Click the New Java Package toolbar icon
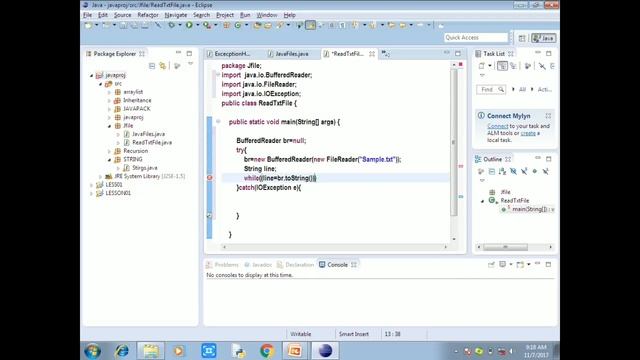 (x=227, y=25)
